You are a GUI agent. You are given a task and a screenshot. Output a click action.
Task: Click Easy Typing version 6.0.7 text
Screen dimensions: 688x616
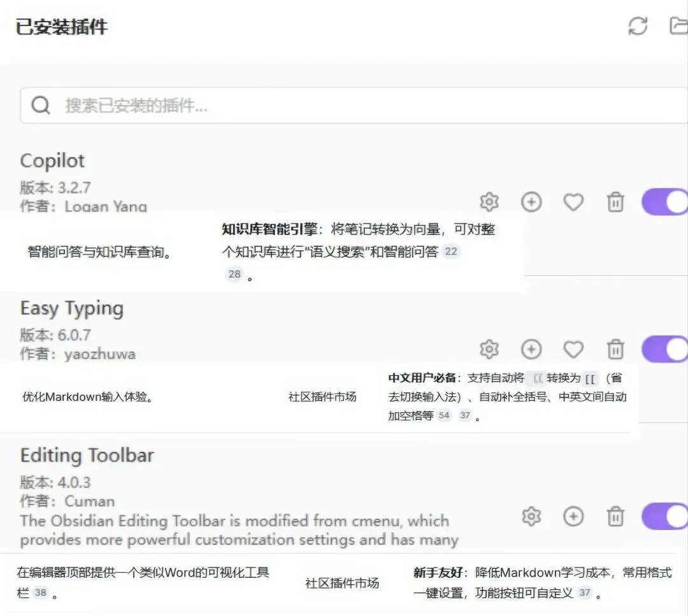point(55,335)
